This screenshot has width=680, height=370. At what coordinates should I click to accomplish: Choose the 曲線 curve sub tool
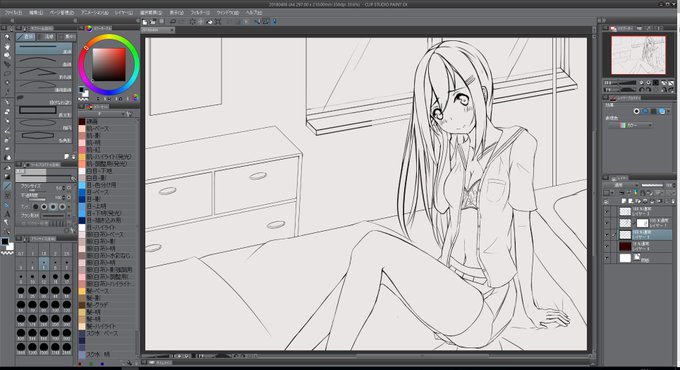pos(44,61)
